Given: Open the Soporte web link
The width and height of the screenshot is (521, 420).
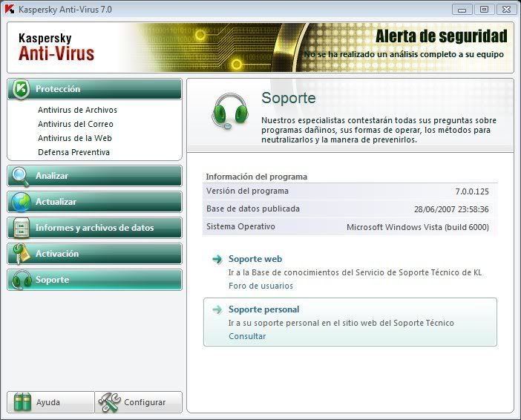Looking at the screenshot, I should coord(255,259).
